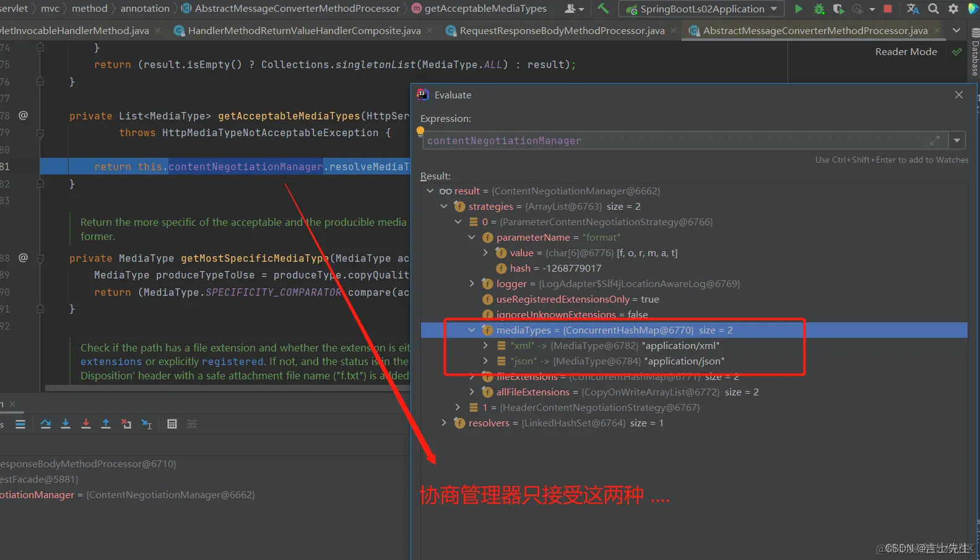980x560 pixels.
Task: Click the "registered" link in the doc comment
Action: 233,361
